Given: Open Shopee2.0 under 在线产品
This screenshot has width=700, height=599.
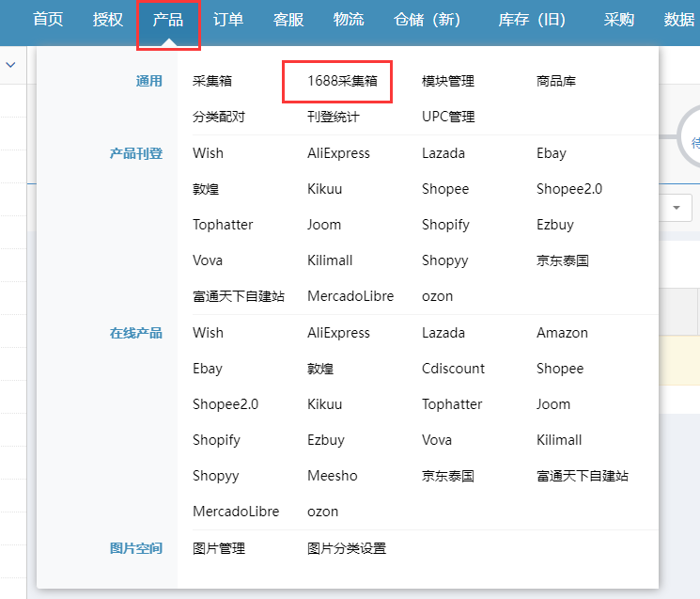Looking at the screenshot, I should point(226,404).
